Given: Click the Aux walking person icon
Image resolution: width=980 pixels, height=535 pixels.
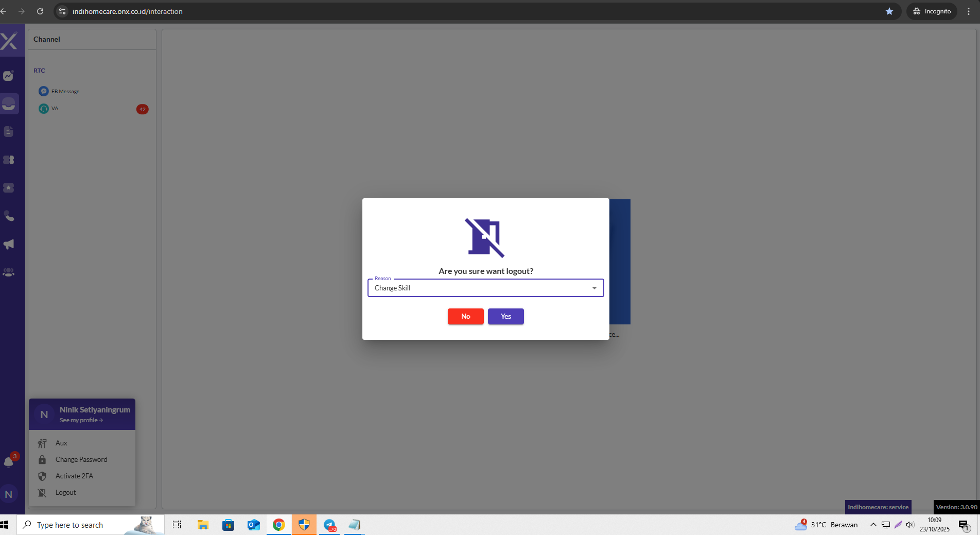Looking at the screenshot, I should [x=42, y=443].
